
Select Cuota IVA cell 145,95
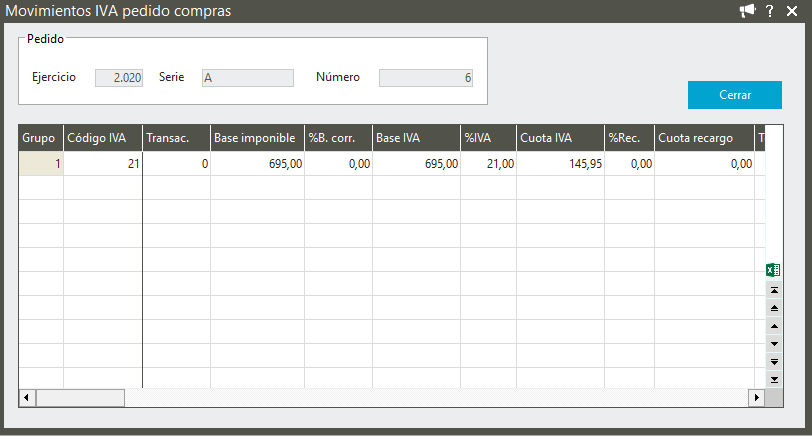(x=560, y=164)
